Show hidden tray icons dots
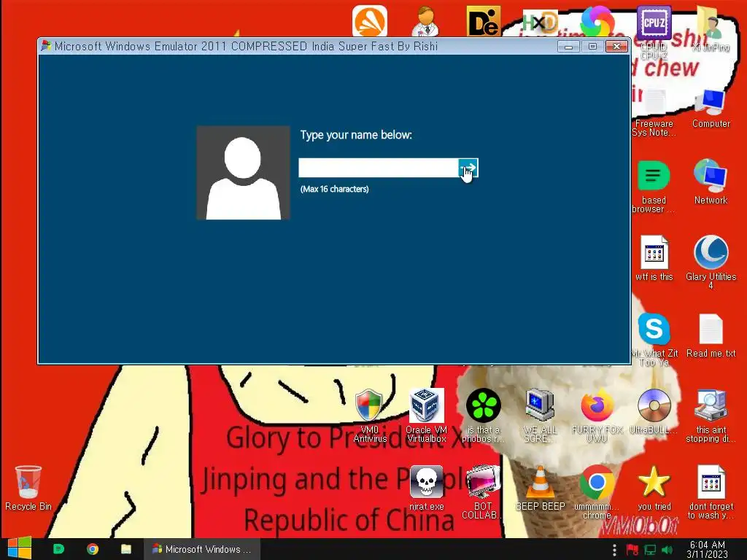 point(614,550)
